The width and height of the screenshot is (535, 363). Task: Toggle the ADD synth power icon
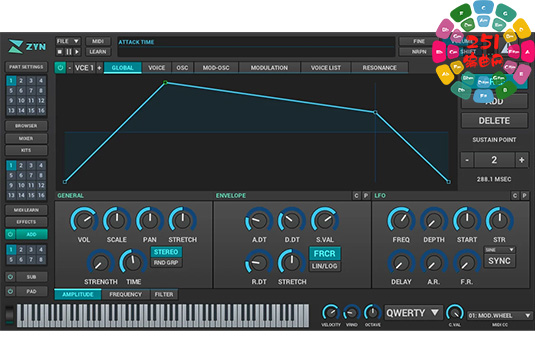click(x=10, y=234)
